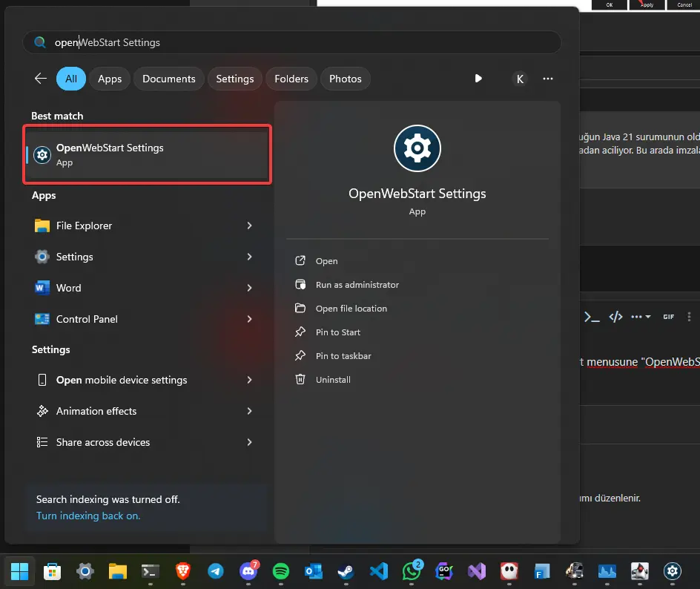Screen dimensions: 700x589
Task: Open Outlook from the taskbar
Action: pos(314,571)
